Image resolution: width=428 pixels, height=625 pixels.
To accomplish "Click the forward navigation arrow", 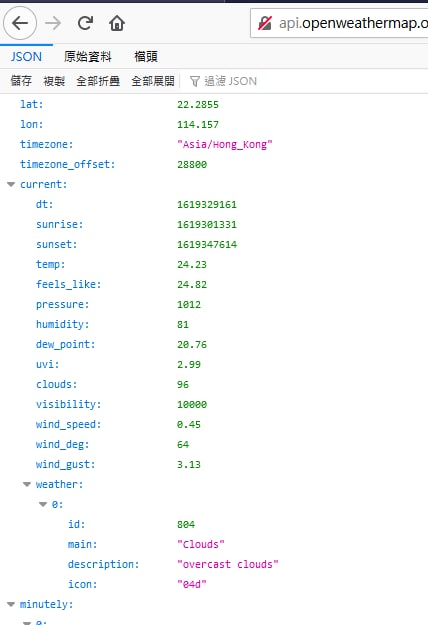I will click(x=53, y=23).
